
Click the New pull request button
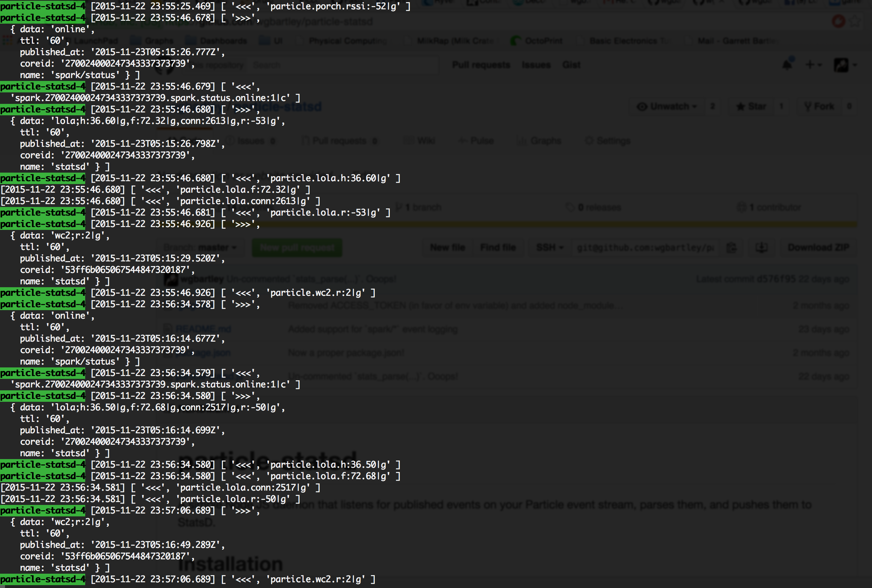[x=296, y=247]
